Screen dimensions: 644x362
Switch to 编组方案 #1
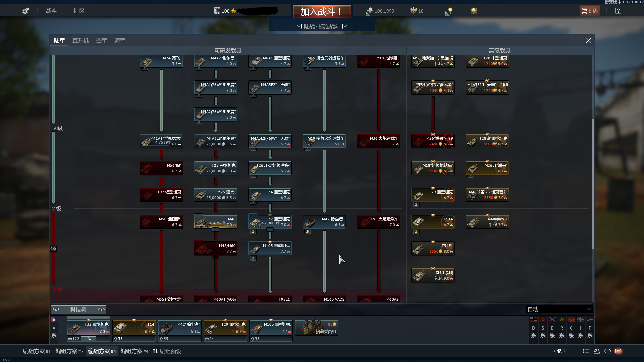click(37, 351)
